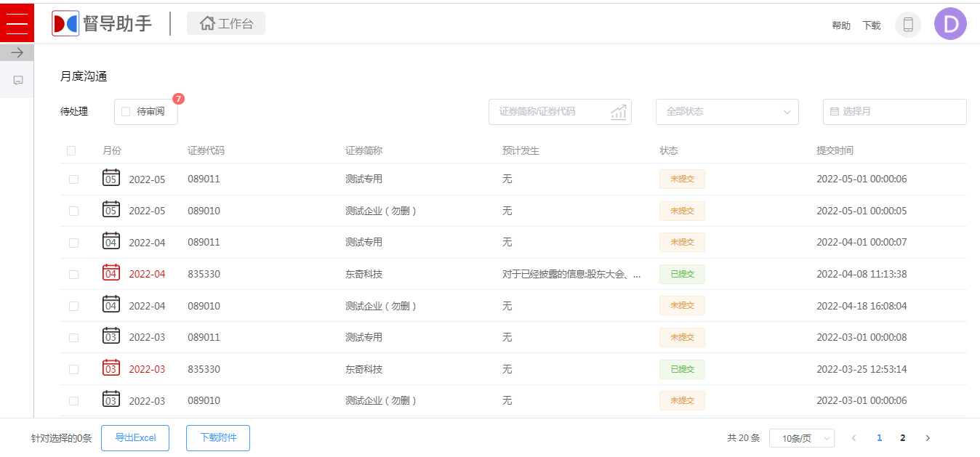Click red calendar icon of 2022-03 835330 row
This screenshot has width=980, height=457.
[x=111, y=368]
